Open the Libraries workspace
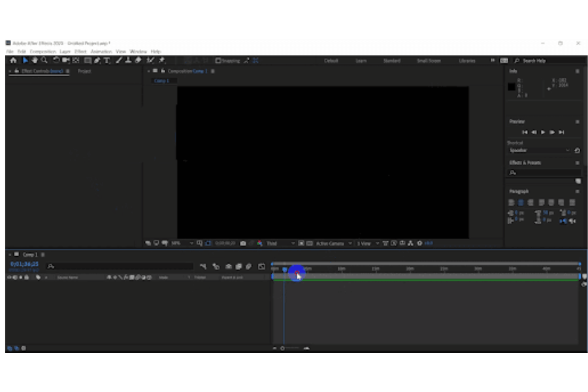The width and height of the screenshot is (588, 392). click(467, 61)
